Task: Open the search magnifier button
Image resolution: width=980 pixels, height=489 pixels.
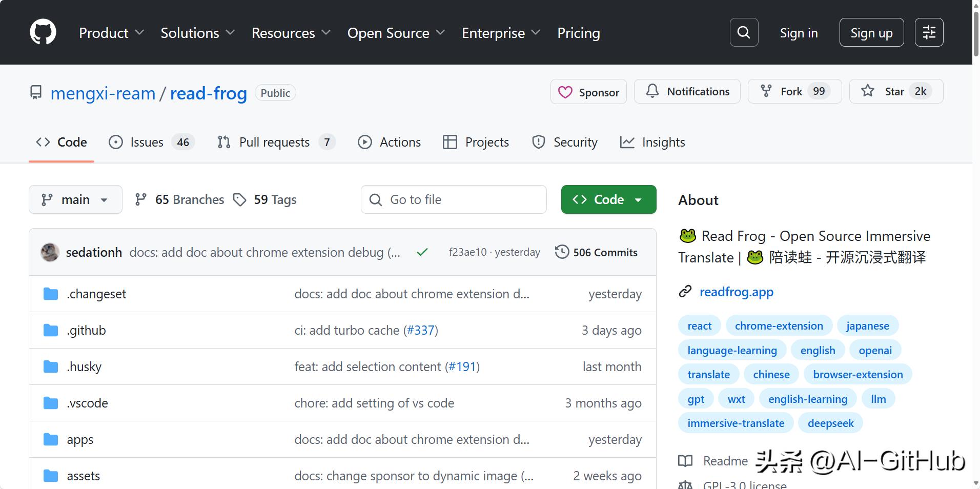Action: (x=744, y=32)
